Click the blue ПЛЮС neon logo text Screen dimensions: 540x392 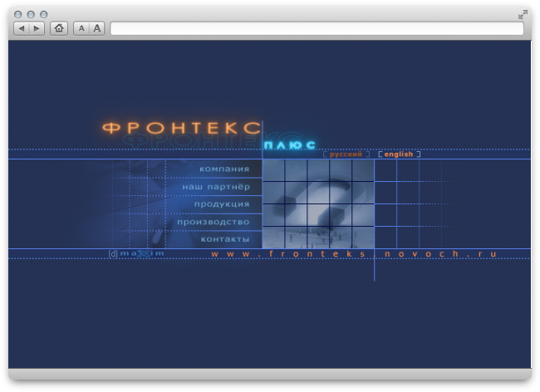[289, 145]
